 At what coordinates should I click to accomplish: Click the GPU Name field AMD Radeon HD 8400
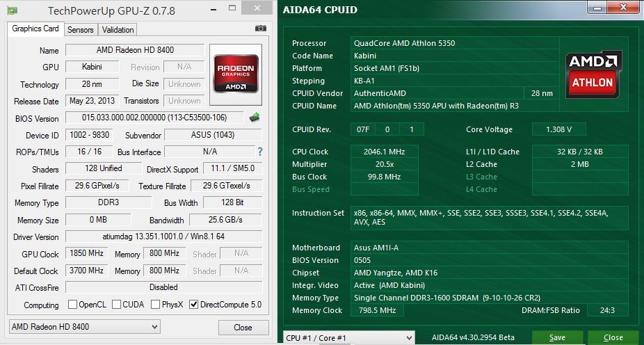point(135,50)
